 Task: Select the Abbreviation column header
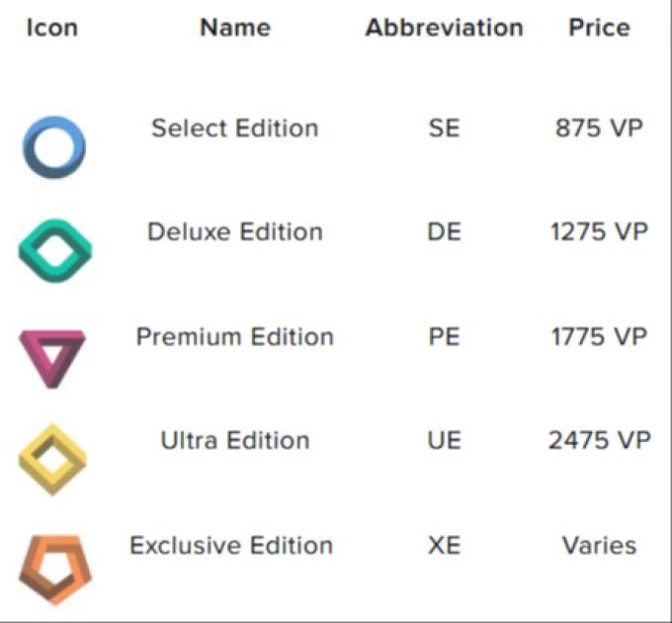(445, 28)
